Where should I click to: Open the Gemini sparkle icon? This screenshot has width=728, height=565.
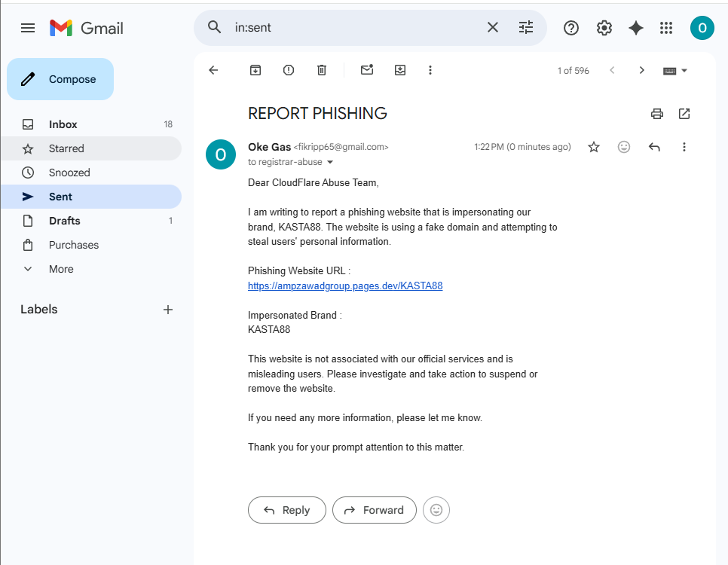pyautogui.click(x=635, y=28)
